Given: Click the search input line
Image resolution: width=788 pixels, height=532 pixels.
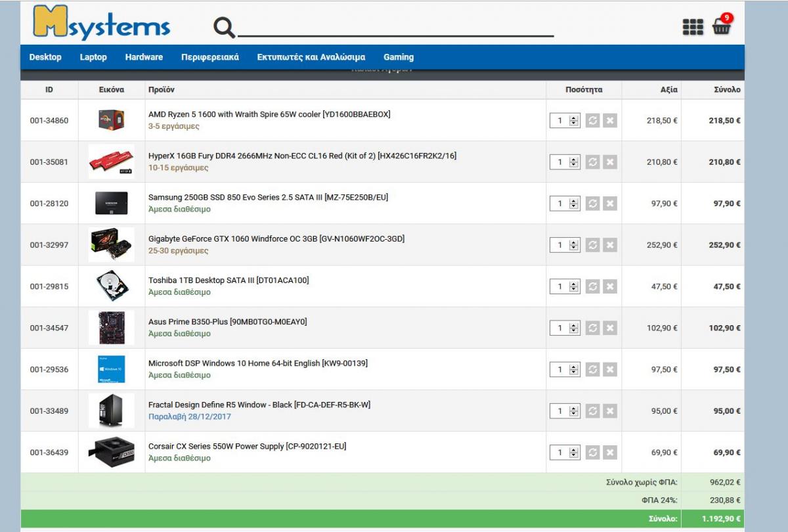Looking at the screenshot, I should click(395, 28).
